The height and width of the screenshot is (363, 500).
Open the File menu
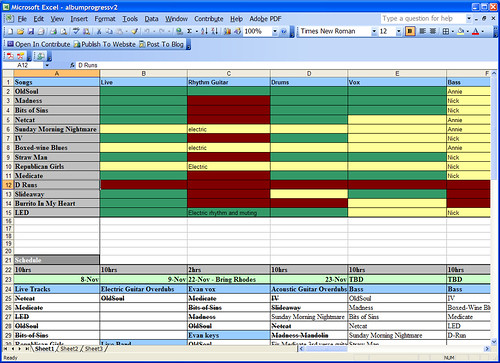(x=22, y=19)
